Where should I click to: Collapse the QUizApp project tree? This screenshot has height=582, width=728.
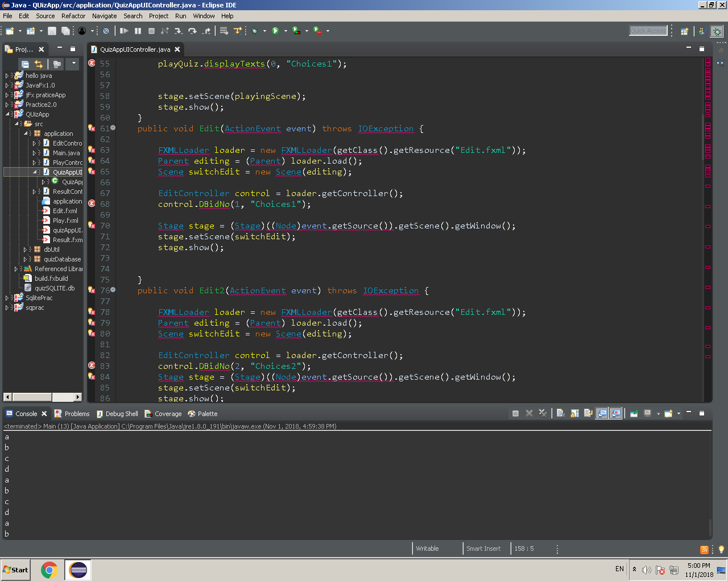pyautogui.click(x=7, y=114)
